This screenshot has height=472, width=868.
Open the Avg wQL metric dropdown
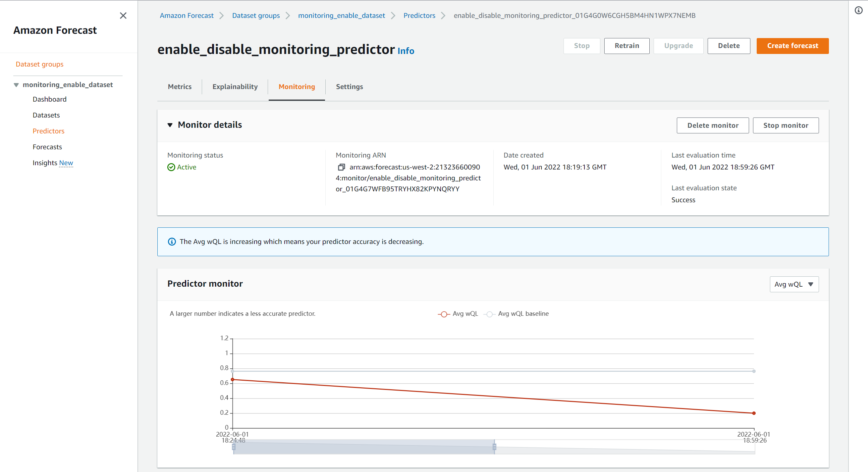[x=794, y=284]
